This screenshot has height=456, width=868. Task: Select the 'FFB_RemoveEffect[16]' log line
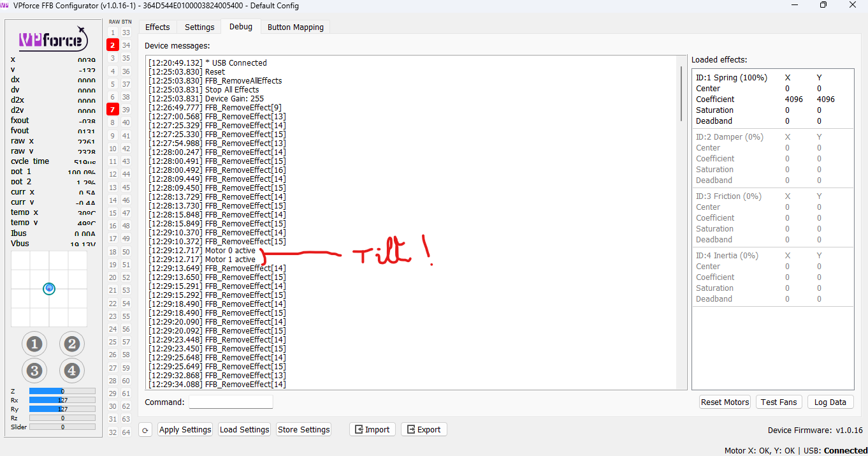click(217, 170)
